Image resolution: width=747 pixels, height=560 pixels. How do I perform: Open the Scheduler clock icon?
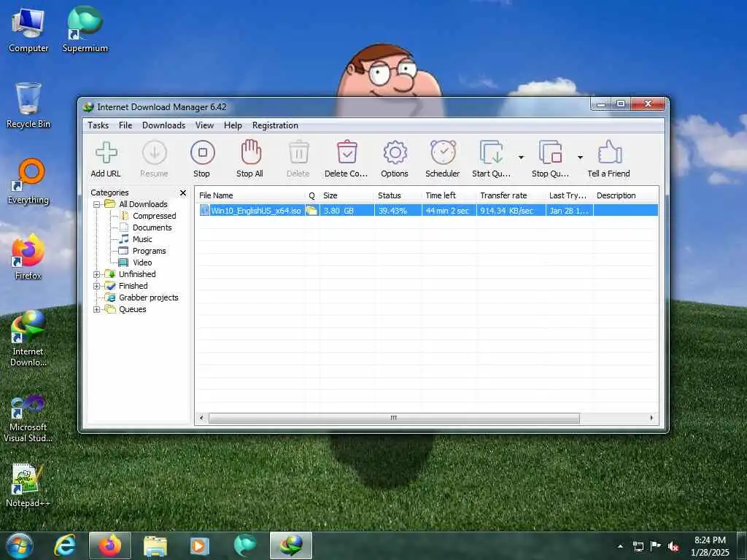pos(443,152)
